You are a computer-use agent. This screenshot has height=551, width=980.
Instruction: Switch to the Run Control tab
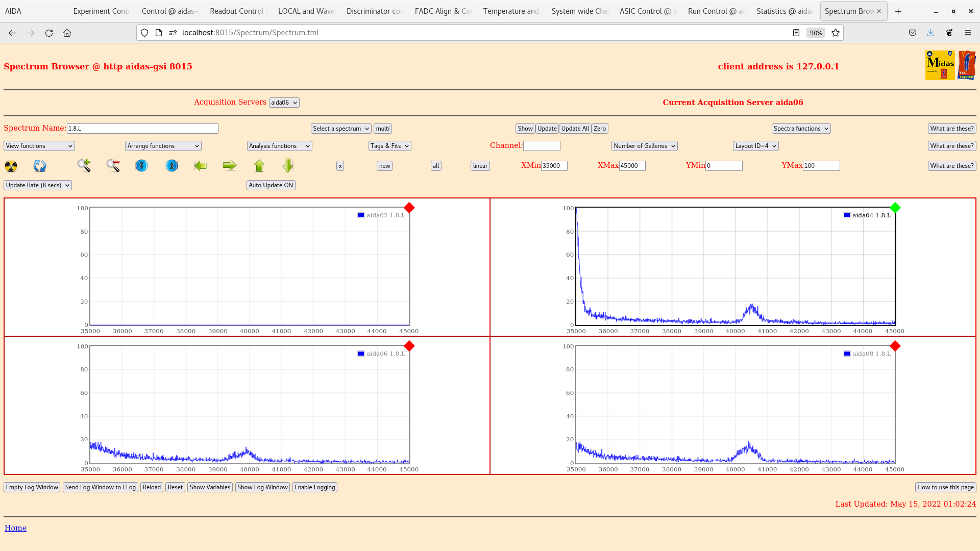click(715, 11)
